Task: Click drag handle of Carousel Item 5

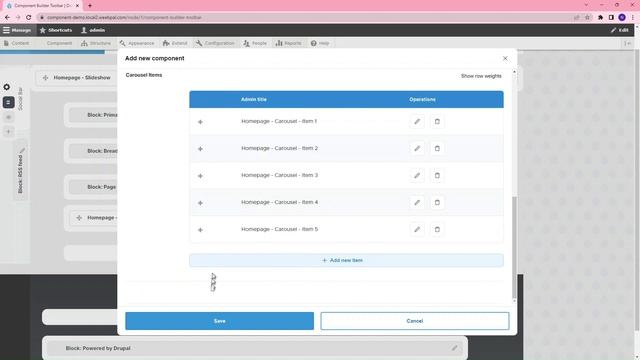Action: click(200, 229)
